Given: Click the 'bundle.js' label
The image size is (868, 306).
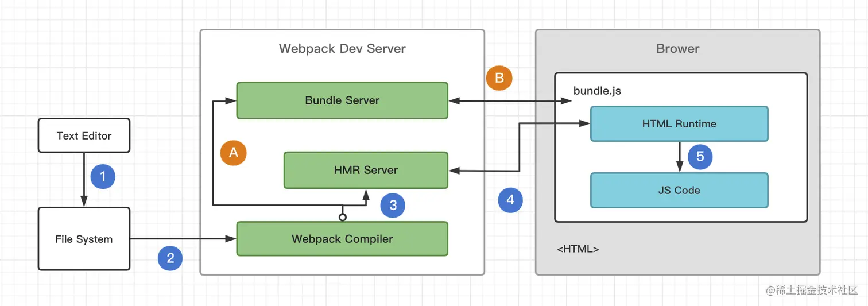Looking at the screenshot, I should click(x=597, y=91).
